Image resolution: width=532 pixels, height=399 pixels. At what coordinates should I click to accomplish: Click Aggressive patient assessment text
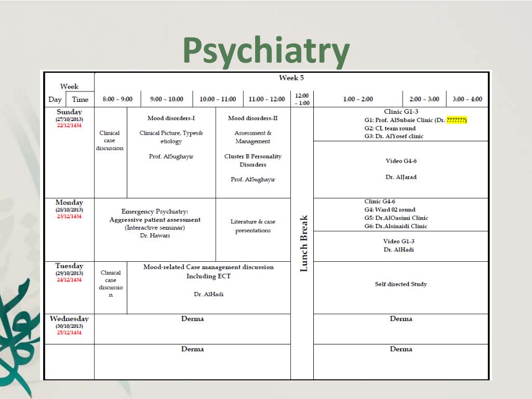pos(155,220)
